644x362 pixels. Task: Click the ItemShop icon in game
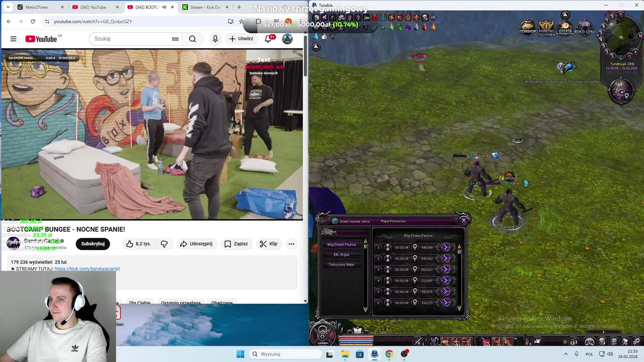[x=527, y=28]
